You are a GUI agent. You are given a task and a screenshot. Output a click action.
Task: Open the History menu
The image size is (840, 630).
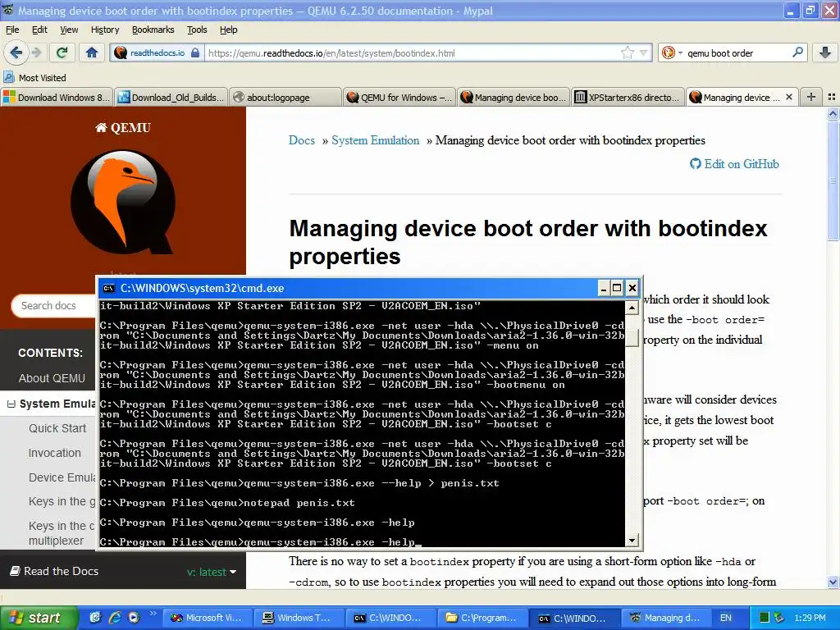point(105,30)
